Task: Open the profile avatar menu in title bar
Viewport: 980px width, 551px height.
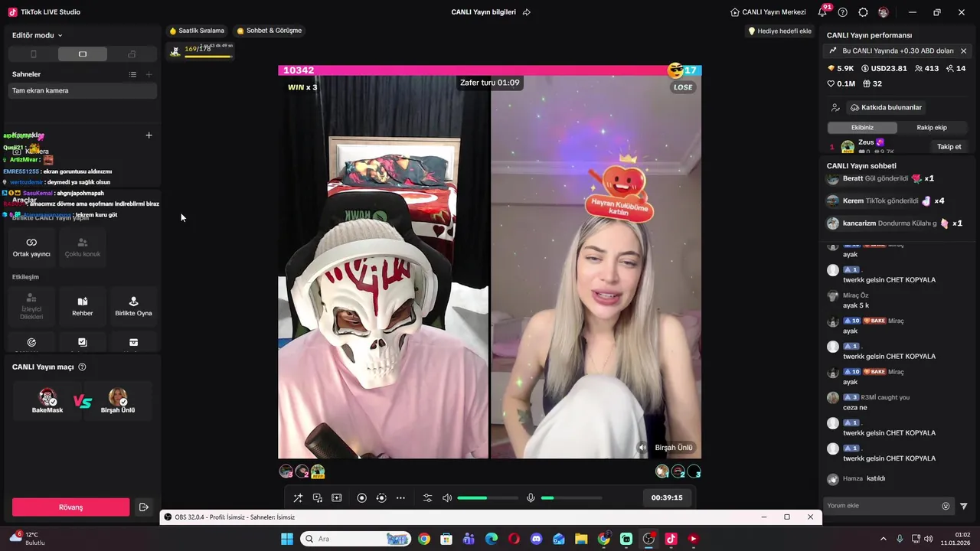Action: coord(884,12)
